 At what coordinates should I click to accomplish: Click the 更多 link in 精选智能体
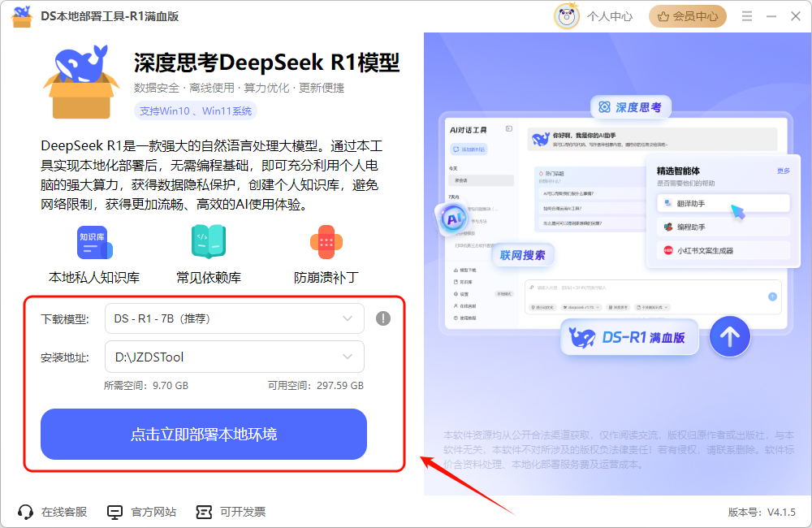tap(783, 171)
